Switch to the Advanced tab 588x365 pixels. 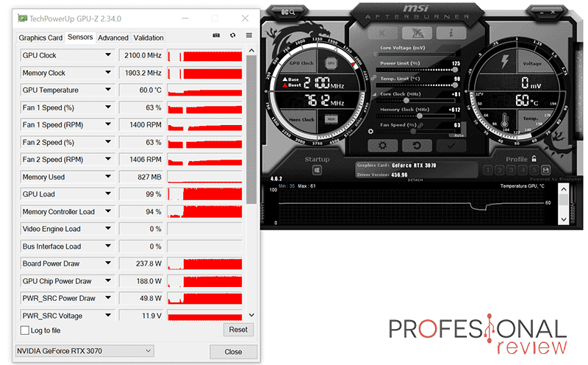[113, 38]
